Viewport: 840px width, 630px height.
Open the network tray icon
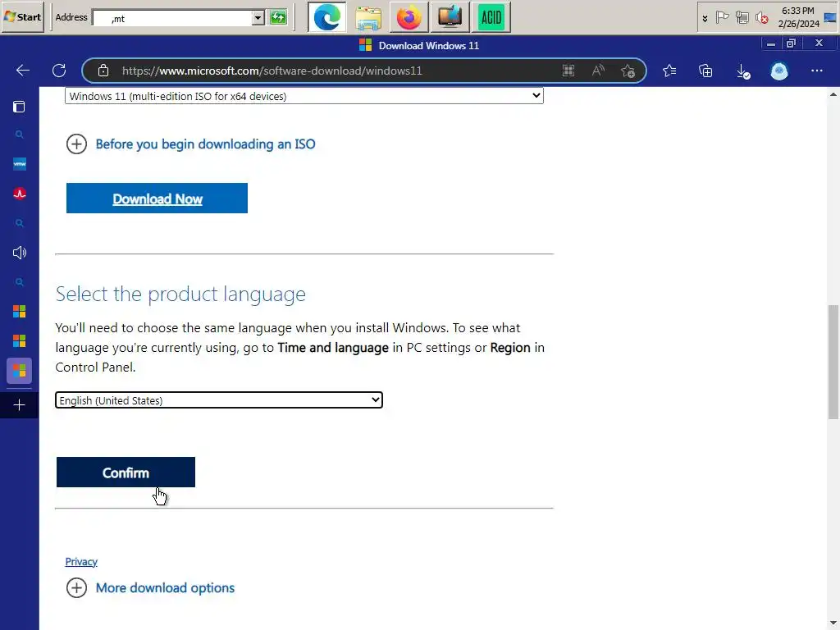click(x=742, y=18)
